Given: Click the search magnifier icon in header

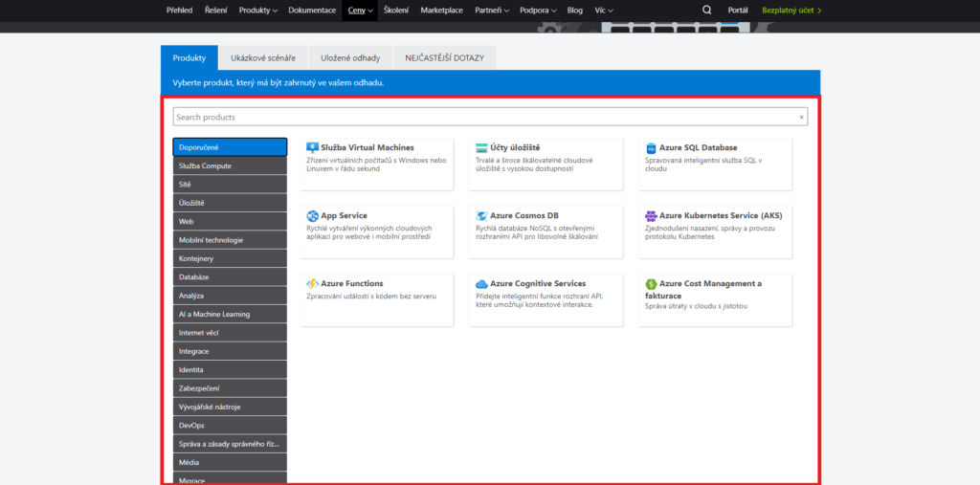Looking at the screenshot, I should point(707,11).
